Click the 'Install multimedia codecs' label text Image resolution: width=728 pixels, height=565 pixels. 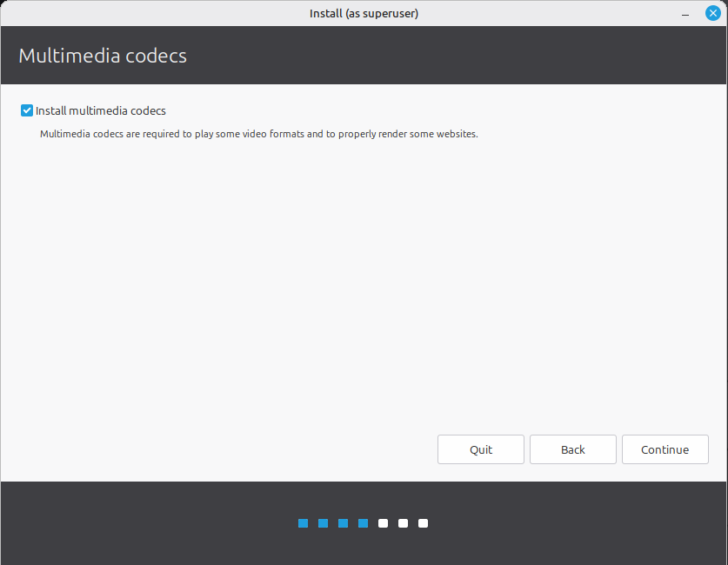[100, 110]
